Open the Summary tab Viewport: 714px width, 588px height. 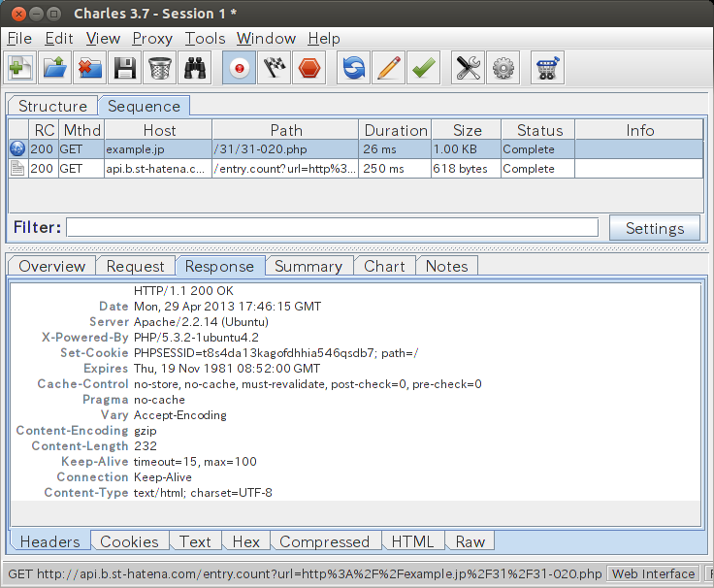pos(308,266)
